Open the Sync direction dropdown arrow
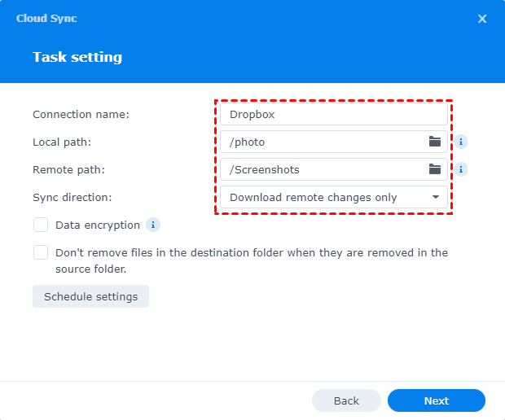The width and height of the screenshot is (505, 420). coord(436,197)
